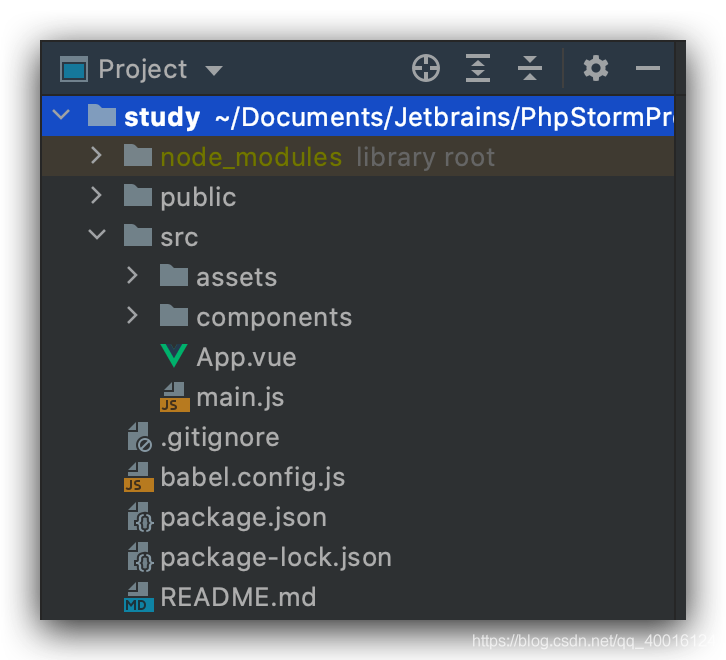
Task: Click the JSON file icon beside package.json
Action: pyautogui.click(x=140, y=517)
